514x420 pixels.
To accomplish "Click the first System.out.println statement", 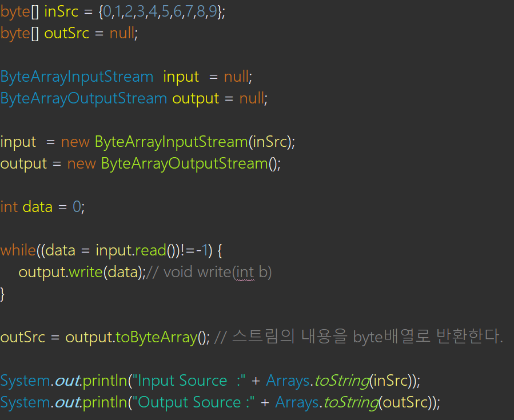I will 210,381.
